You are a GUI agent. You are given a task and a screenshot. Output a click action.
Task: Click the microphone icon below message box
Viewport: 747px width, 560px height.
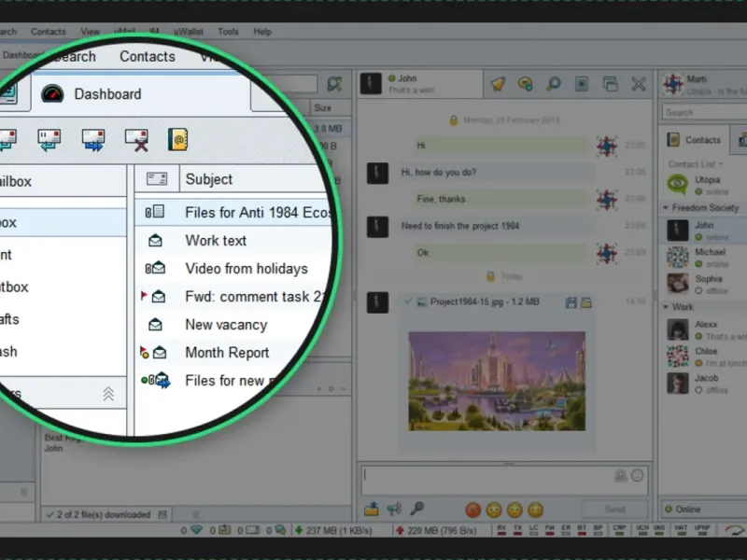[x=416, y=509]
